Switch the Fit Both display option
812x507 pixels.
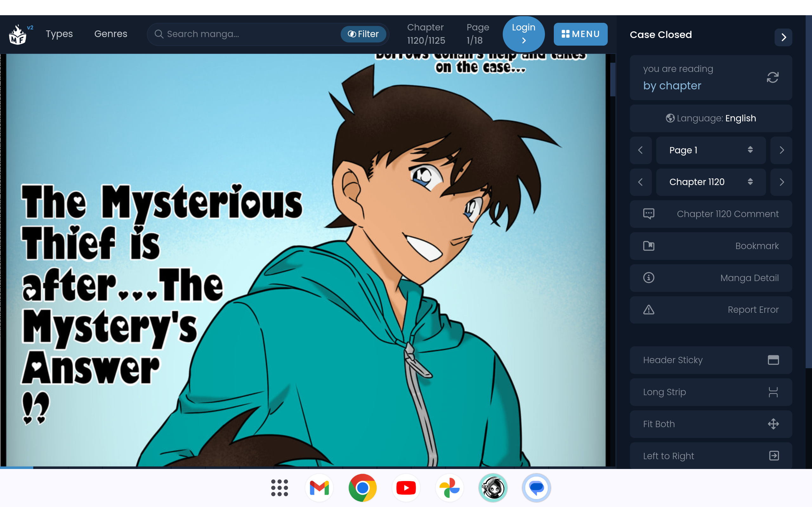click(x=711, y=424)
